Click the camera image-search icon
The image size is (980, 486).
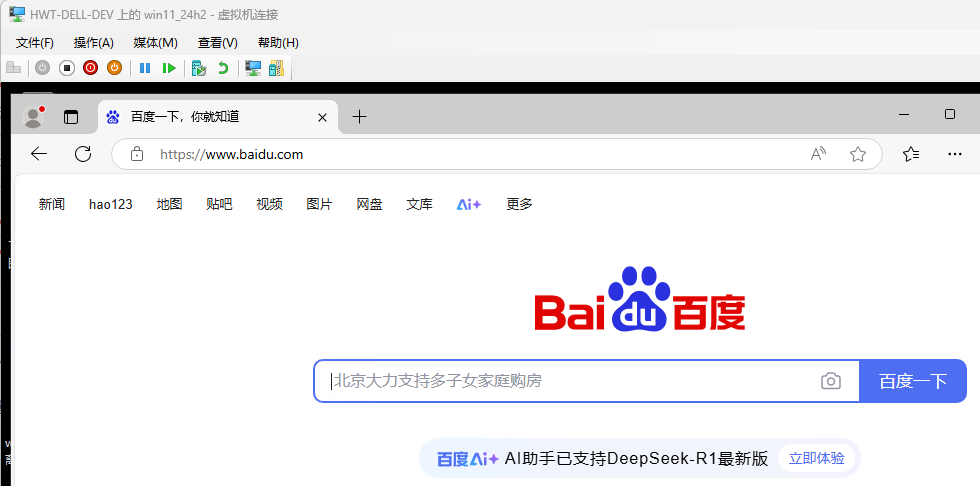(831, 381)
